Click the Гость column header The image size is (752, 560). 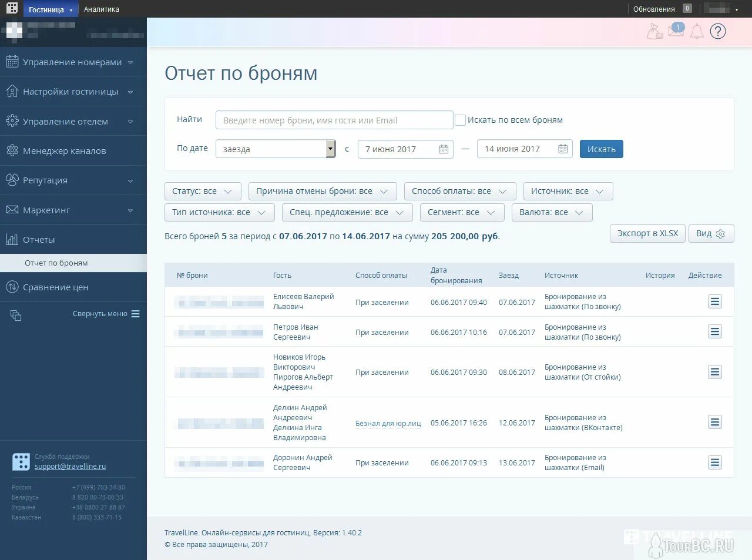point(282,275)
